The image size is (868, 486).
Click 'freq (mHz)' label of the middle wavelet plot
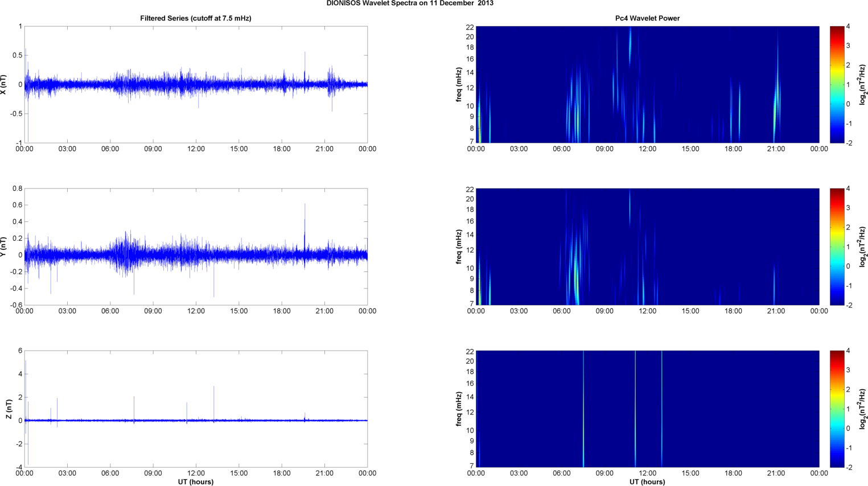pos(459,246)
